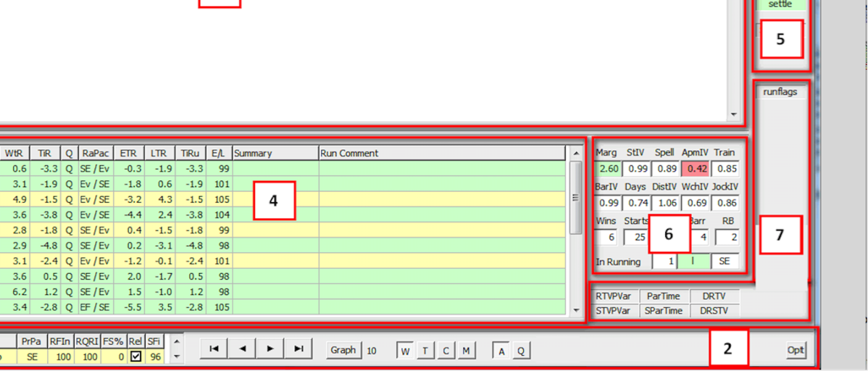The height and width of the screenshot is (371, 868).
Task: Toggle the M filter button
Action: click(466, 351)
